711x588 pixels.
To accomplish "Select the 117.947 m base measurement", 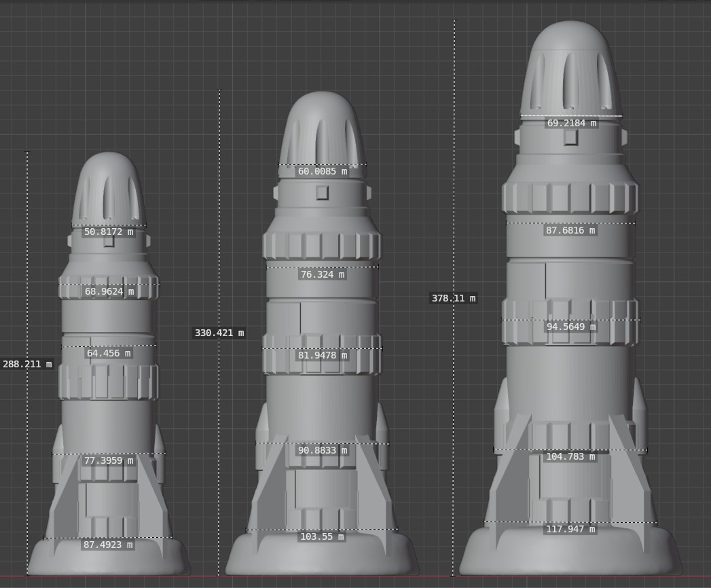I will click(x=571, y=529).
